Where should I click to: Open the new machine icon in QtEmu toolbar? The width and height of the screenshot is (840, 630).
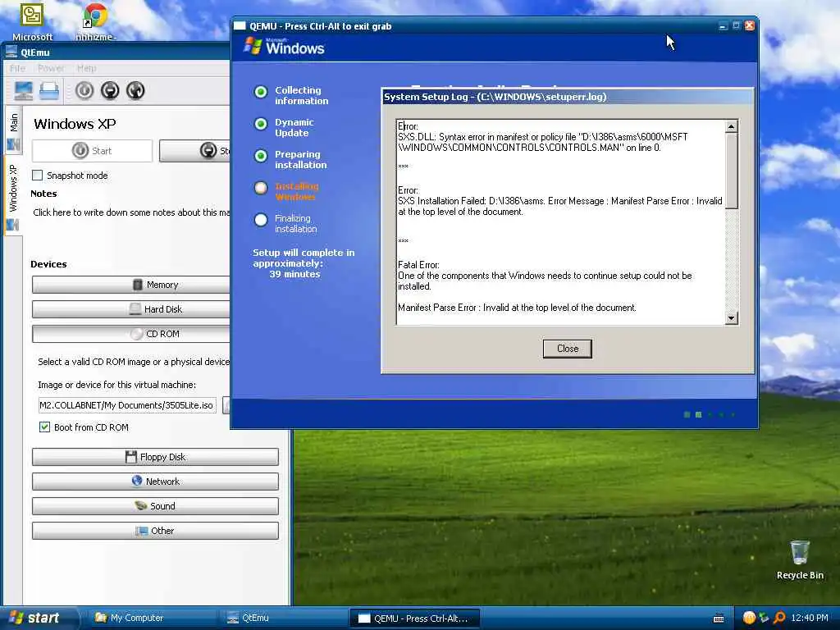pyautogui.click(x=24, y=90)
